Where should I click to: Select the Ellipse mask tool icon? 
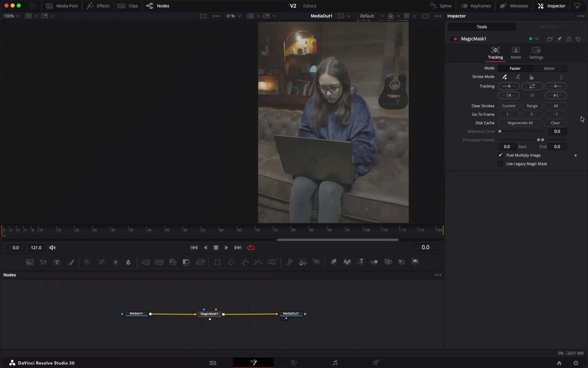click(x=231, y=262)
